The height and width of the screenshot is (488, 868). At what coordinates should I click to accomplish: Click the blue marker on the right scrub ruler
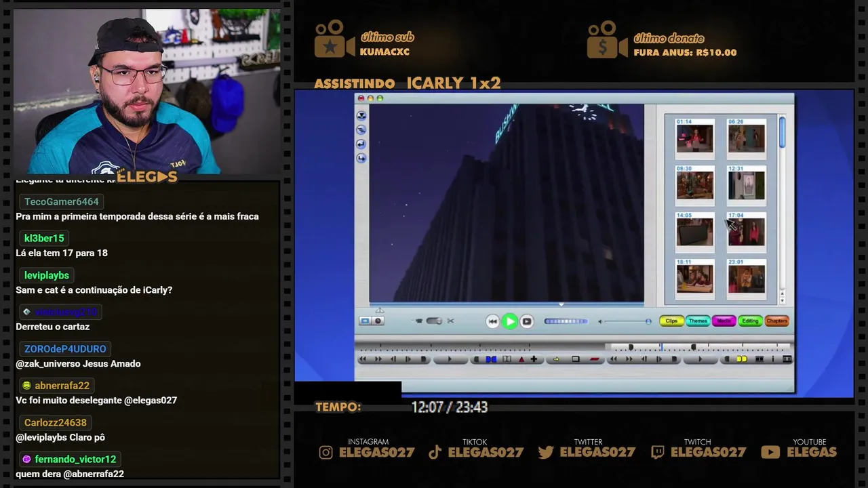662,347
